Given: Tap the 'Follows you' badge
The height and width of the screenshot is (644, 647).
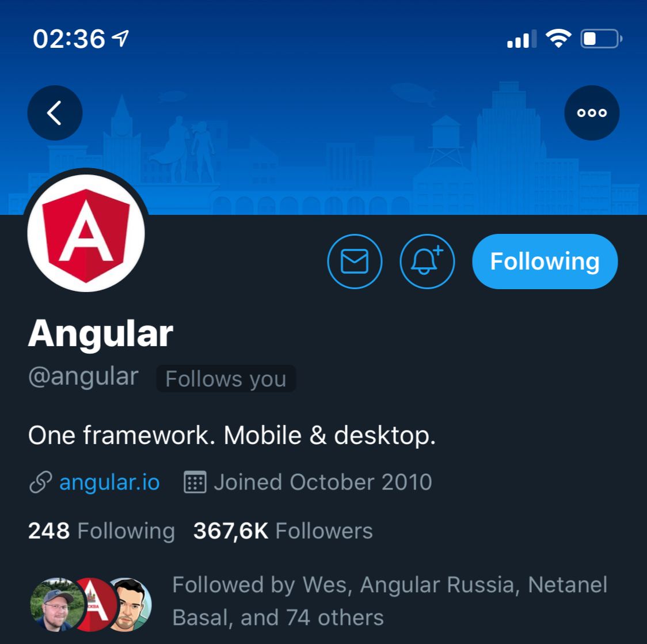Looking at the screenshot, I should point(226,378).
